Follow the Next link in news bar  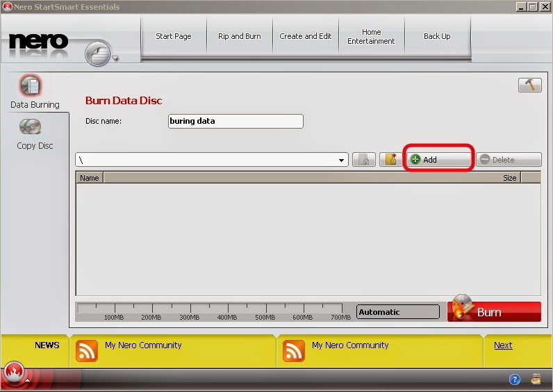pyautogui.click(x=503, y=345)
